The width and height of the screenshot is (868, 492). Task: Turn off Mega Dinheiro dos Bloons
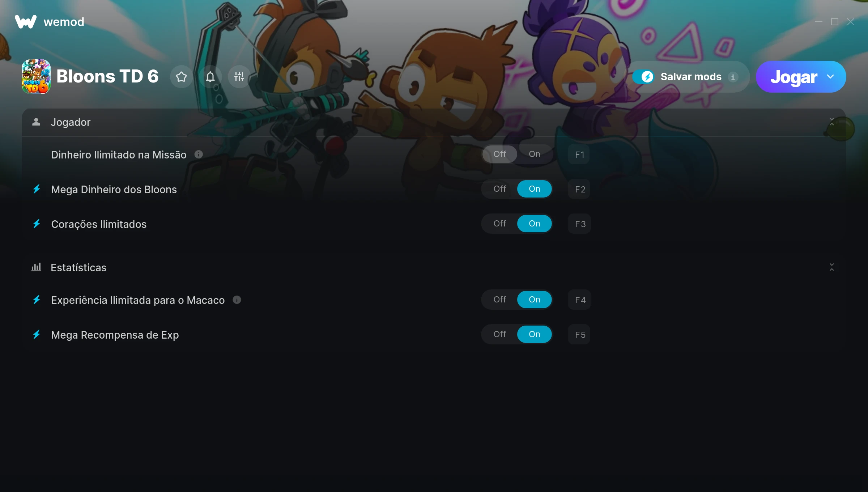(500, 189)
